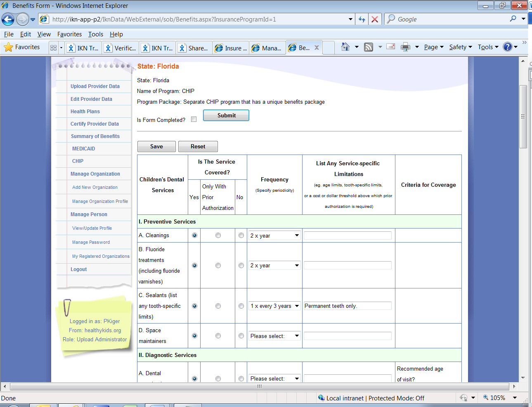Open the Tools menu in menu bar
The height and width of the screenshot is (407, 532).
coord(95,34)
